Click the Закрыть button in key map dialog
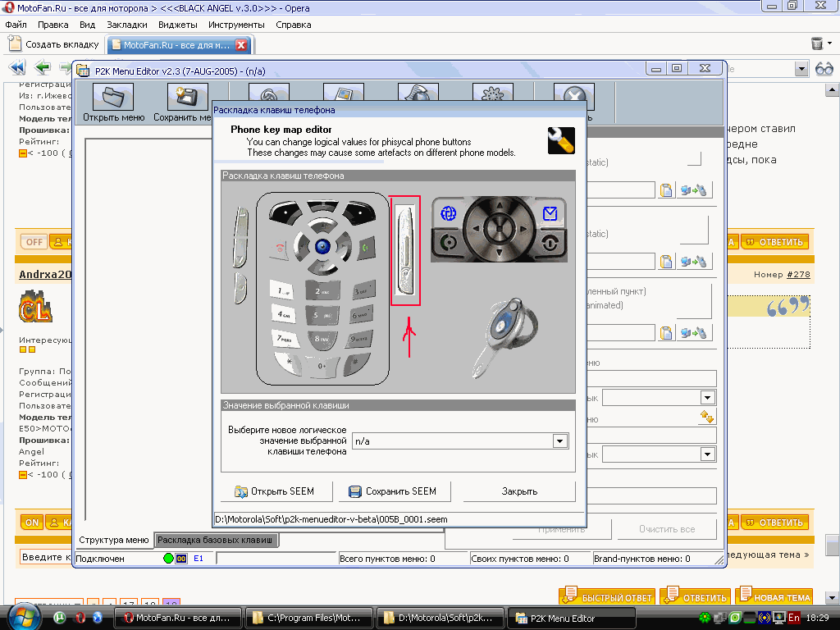This screenshot has width=840, height=630. [519, 491]
